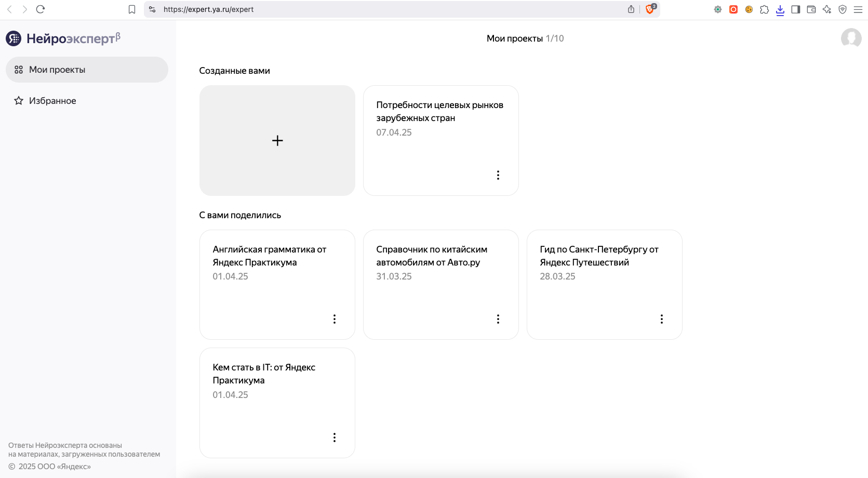Click the Созданные вами section heading

(x=235, y=71)
